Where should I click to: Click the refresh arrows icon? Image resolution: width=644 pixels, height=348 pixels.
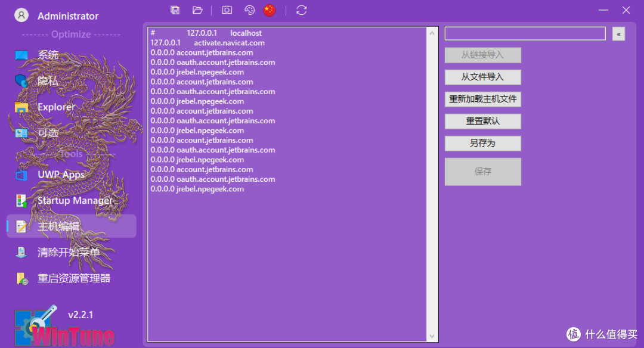pos(302,10)
